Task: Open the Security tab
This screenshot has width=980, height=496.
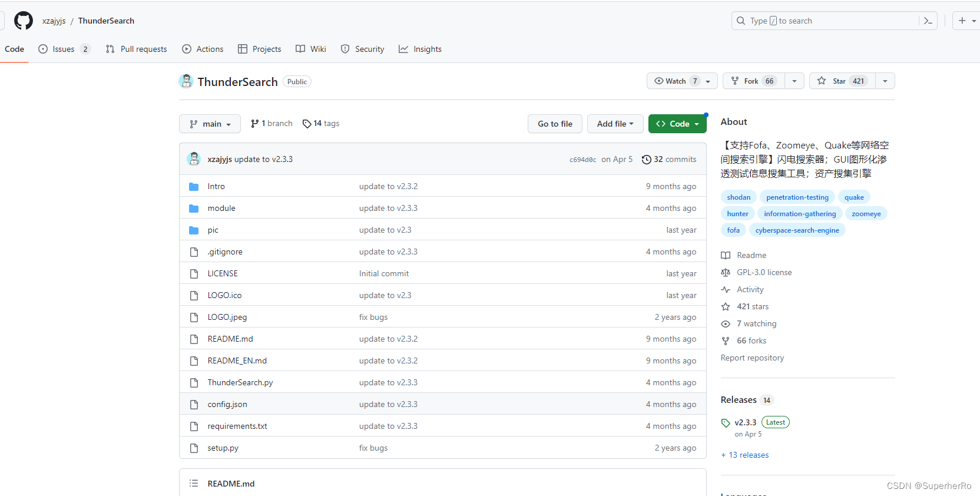Action: [x=362, y=49]
